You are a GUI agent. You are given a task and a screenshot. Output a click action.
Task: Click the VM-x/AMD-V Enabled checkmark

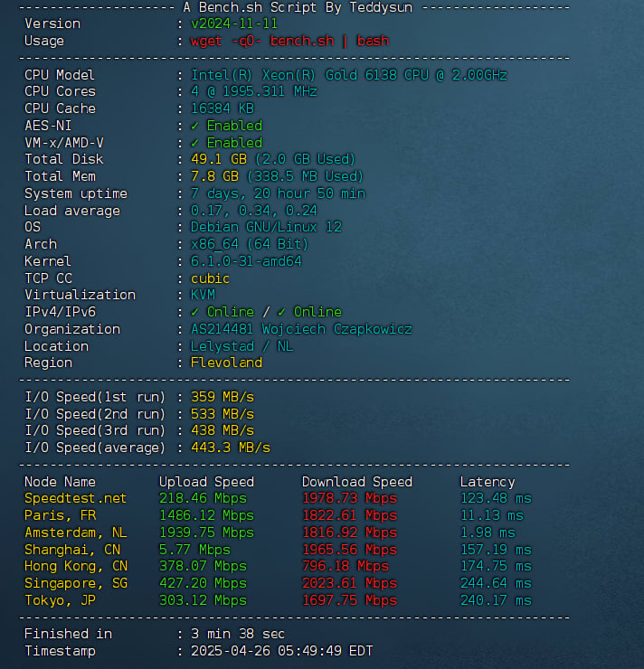point(194,143)
